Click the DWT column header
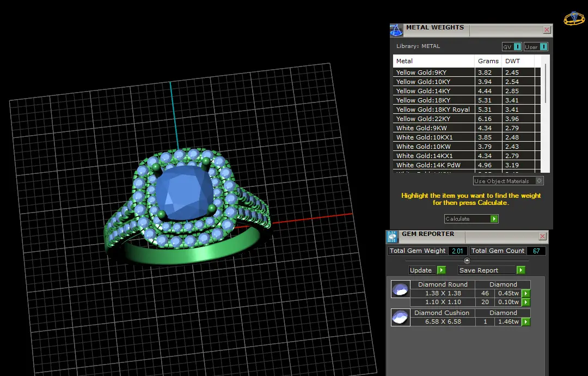This screenshot has height=376, width=588. coord(518,61)
